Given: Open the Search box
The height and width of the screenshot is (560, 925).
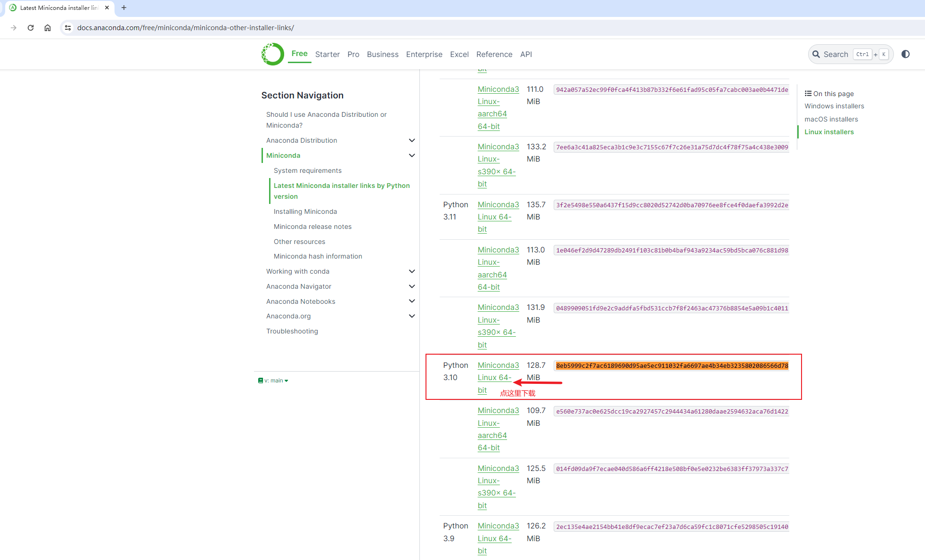Looking at the screenshot, I should click(x=851, y=54).
